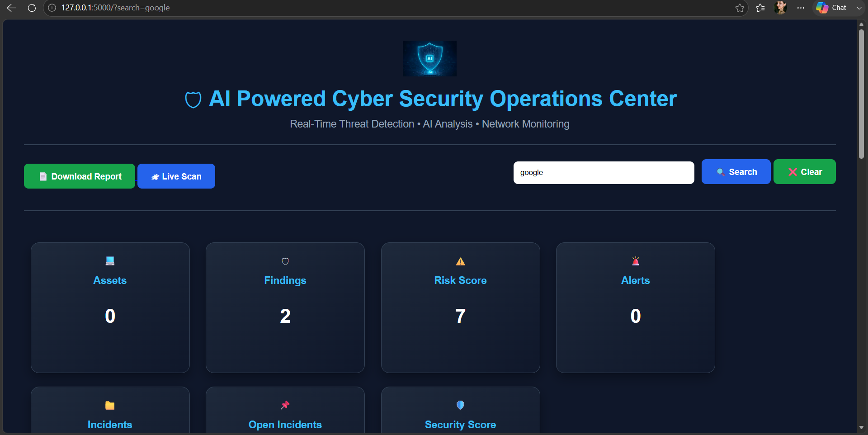Screen dimensions: 868x435
Task: Click the scrollbar down arrow
Action: tap(861, 427)
